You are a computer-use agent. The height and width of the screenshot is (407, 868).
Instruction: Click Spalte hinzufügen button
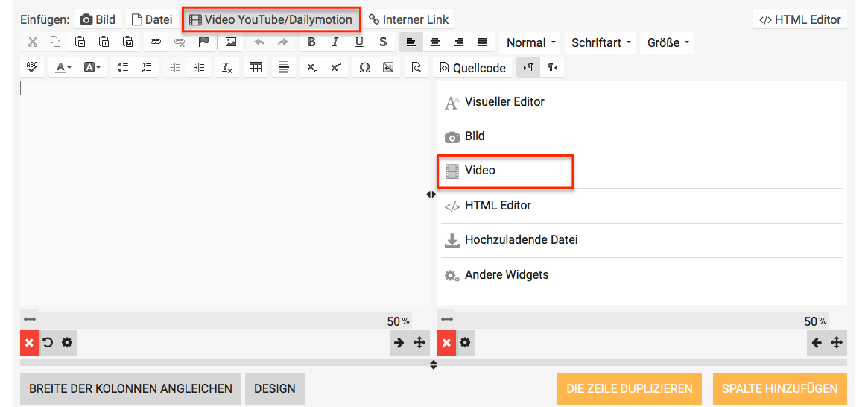tap(779, 388)
